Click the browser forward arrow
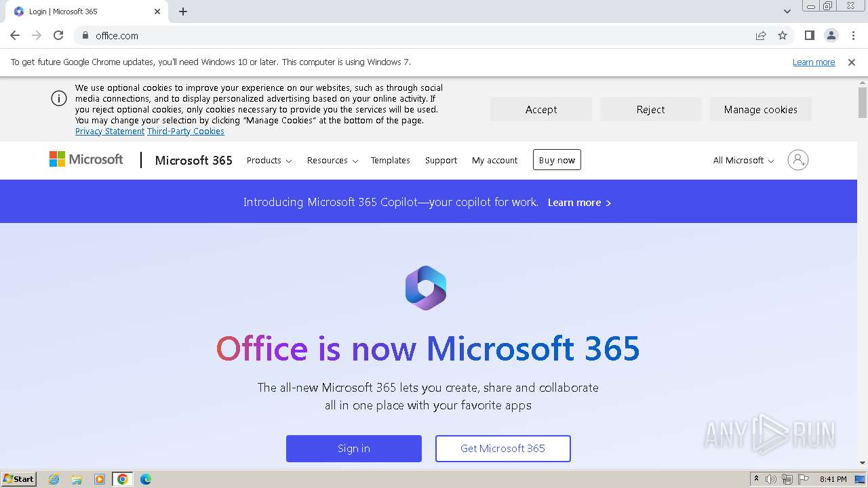This screenshot has height=488, width=868. point(37,35)
